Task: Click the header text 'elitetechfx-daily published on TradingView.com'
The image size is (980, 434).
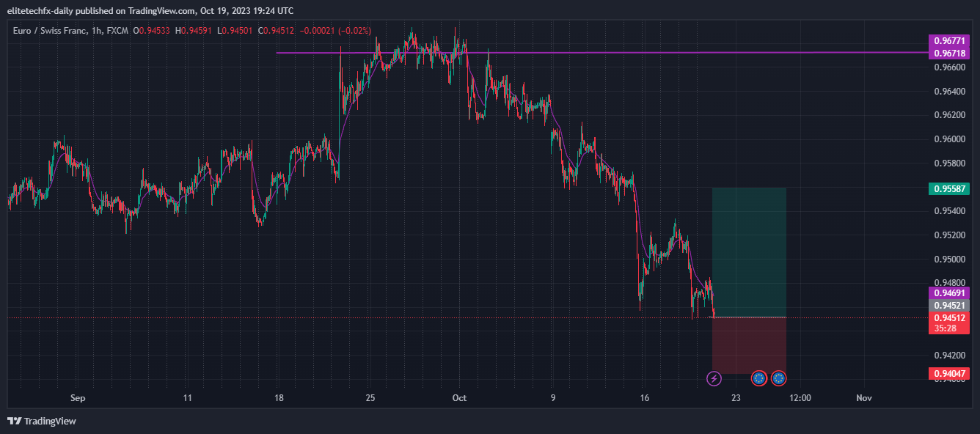Action: [x=101, y=11]
